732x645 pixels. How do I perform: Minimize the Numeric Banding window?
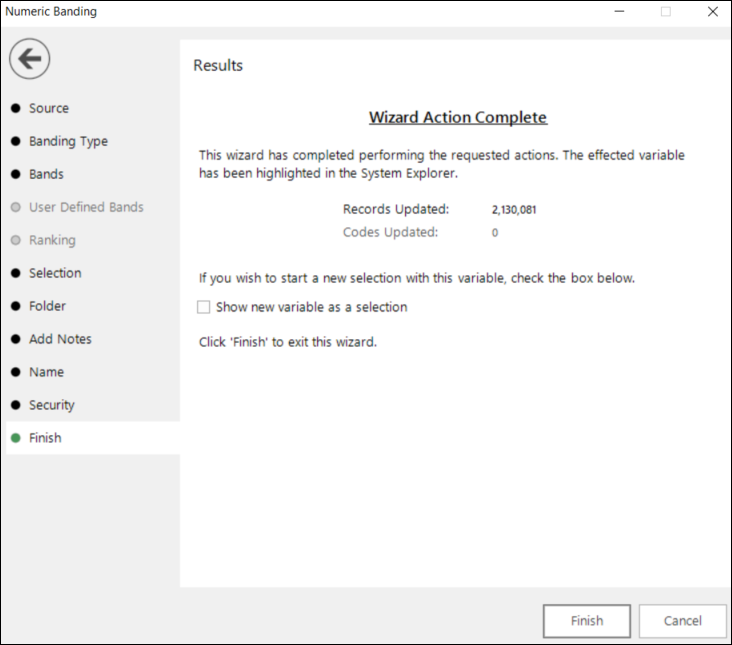(619, 12)
